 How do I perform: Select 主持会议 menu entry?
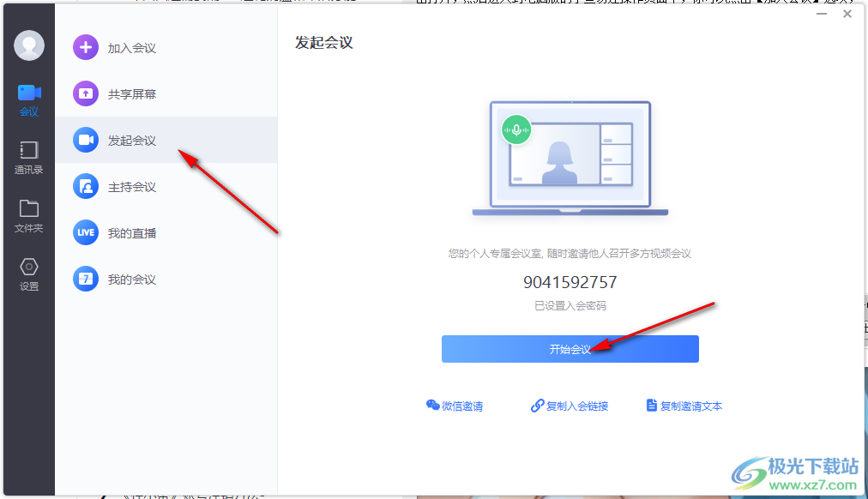click(132, 187)
